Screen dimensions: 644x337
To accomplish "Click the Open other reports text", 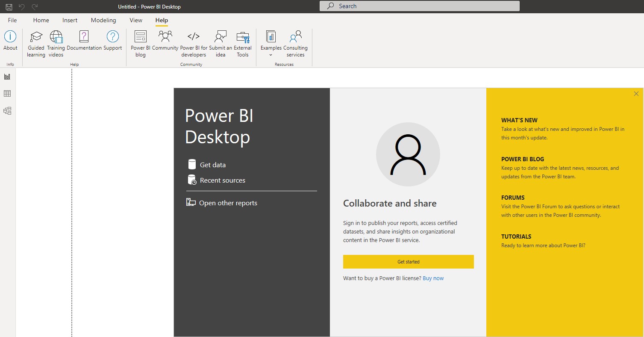I will pos(228,203).
